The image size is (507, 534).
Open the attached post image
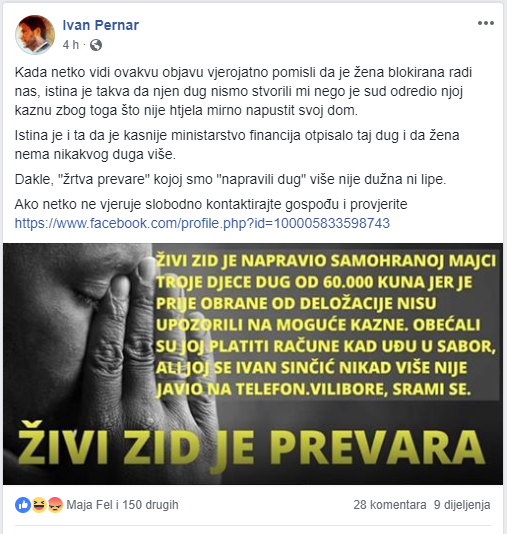pyautogui.click(x=253, y=364)
